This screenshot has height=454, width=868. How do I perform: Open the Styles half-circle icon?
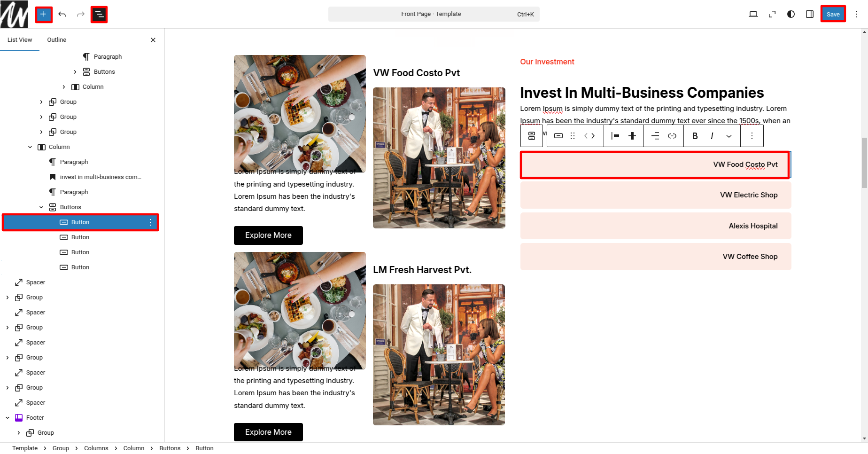(791, 14)
